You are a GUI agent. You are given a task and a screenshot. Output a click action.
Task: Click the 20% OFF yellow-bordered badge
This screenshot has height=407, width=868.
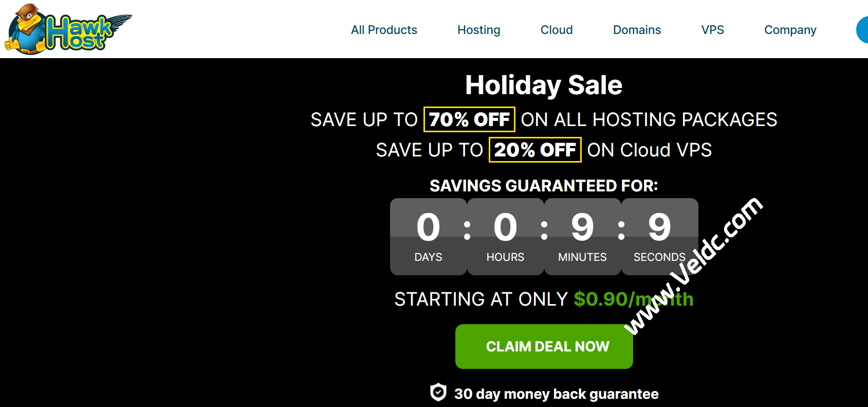(534, 150)
